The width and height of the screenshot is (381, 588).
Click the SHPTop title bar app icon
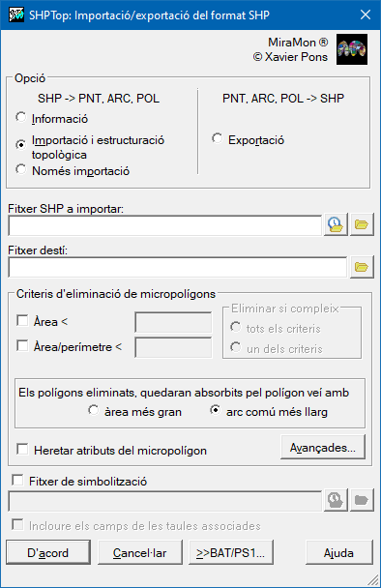pos(16,15)
